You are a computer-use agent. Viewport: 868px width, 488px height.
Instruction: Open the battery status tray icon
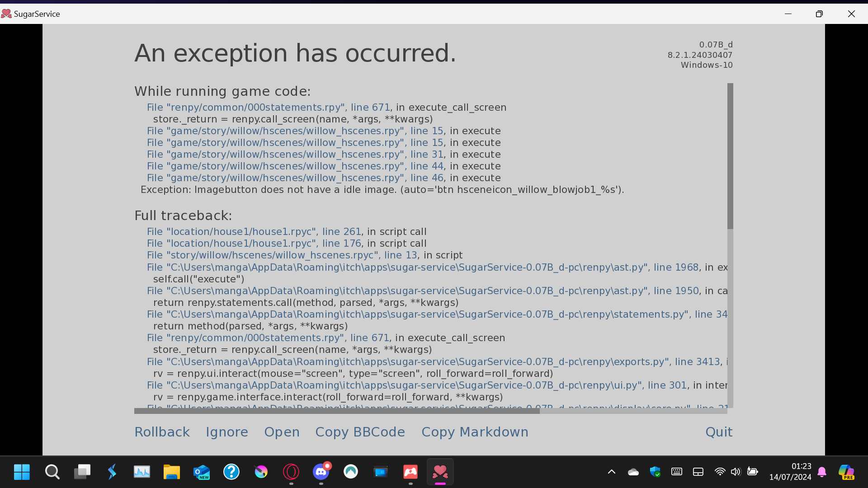pyautogui.click(x=752, y=472)
